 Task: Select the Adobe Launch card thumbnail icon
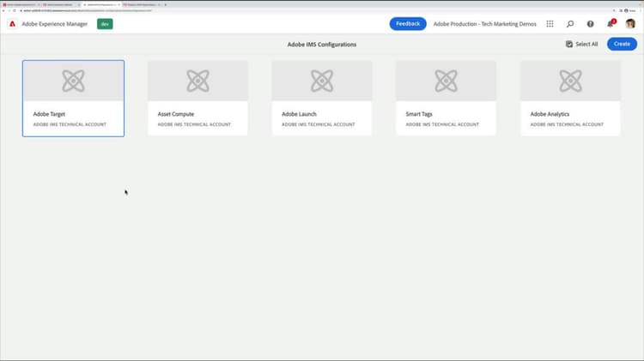point(322,81)
